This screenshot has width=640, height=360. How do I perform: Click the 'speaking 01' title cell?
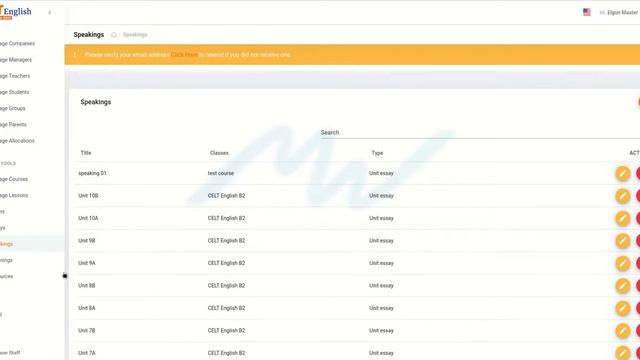(92, 173)
